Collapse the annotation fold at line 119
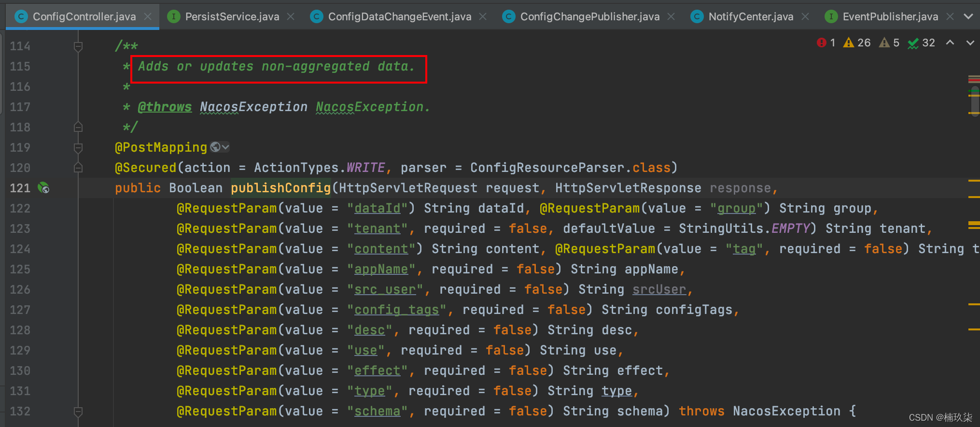980x427 pixels. (x=78, y=148)
